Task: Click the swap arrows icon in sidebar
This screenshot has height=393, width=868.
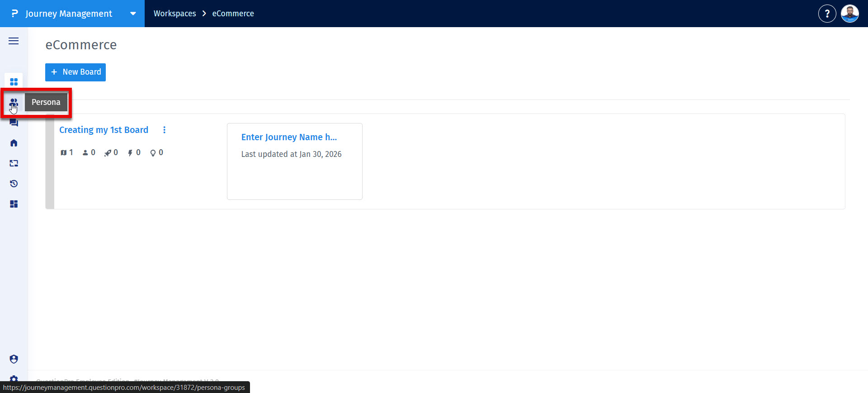Action: (x=14, y=163)
